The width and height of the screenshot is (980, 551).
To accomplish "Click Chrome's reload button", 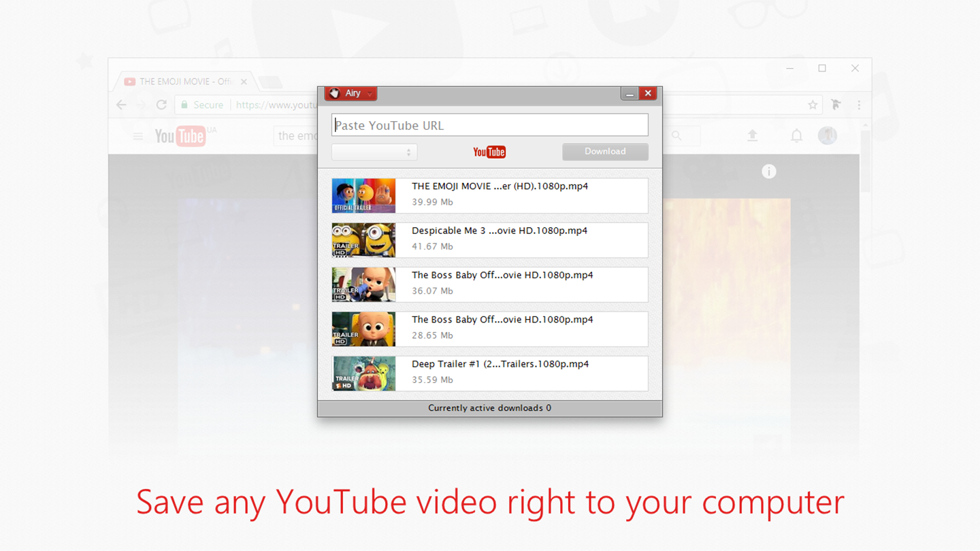I will [161, 105].
